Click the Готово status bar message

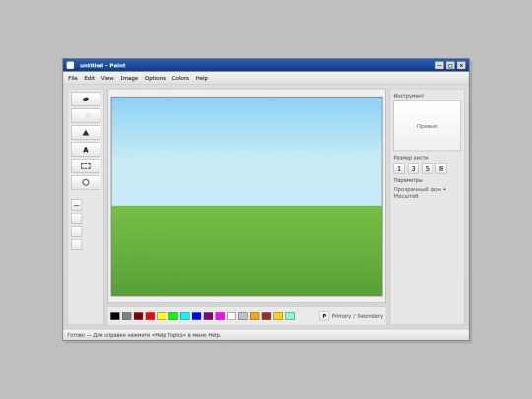point(144,335)
